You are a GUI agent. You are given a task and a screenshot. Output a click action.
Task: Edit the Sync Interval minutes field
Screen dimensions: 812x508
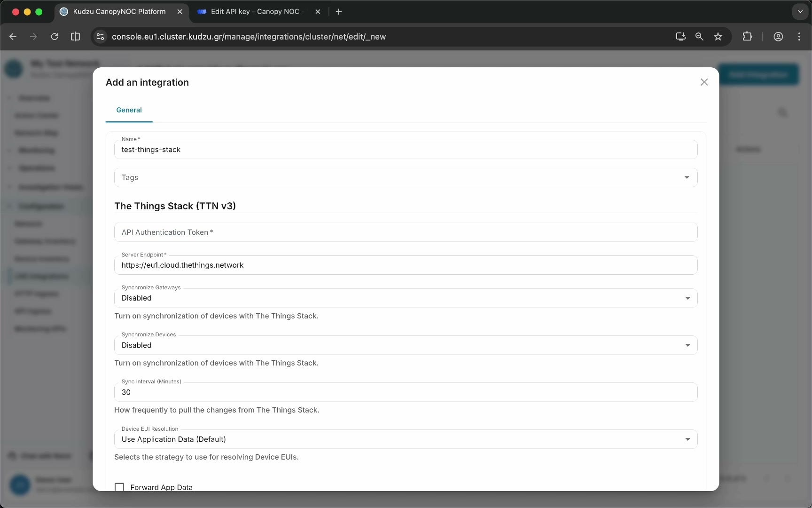[x=406, y=392]
